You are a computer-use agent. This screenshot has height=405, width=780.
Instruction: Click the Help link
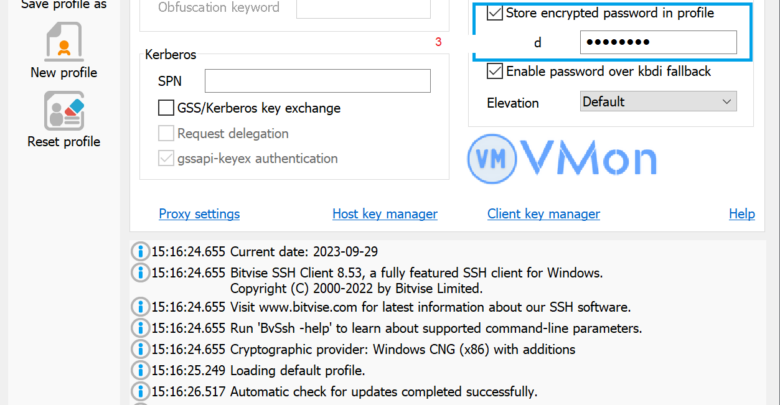(x=742, y=214)
